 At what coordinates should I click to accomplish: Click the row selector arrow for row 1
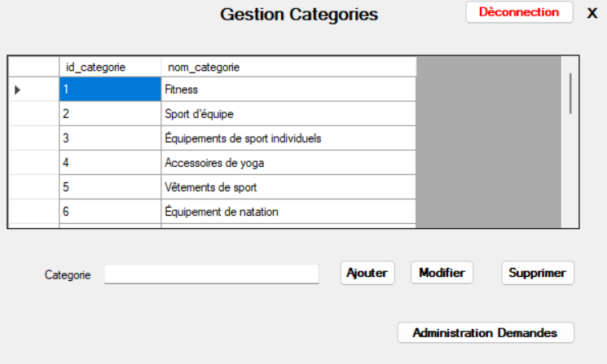tap(33, 90)
